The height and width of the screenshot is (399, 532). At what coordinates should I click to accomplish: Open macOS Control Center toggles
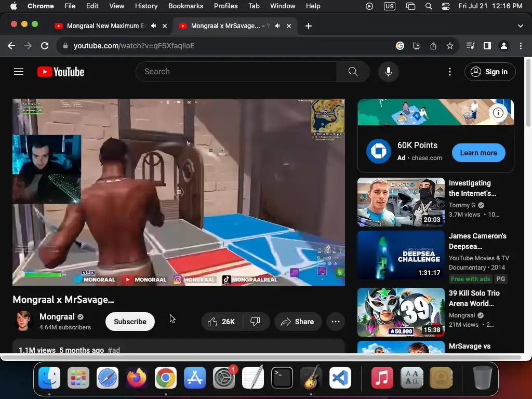(446, 6)
